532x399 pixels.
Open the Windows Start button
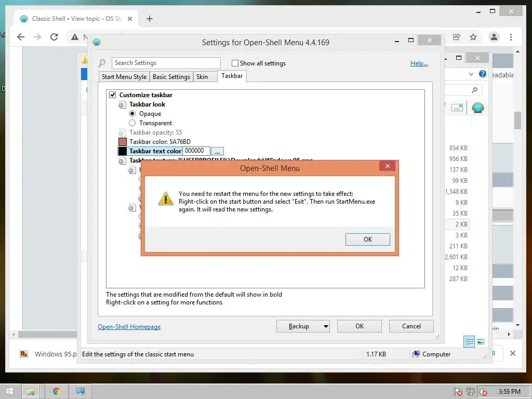click(9, 391)
